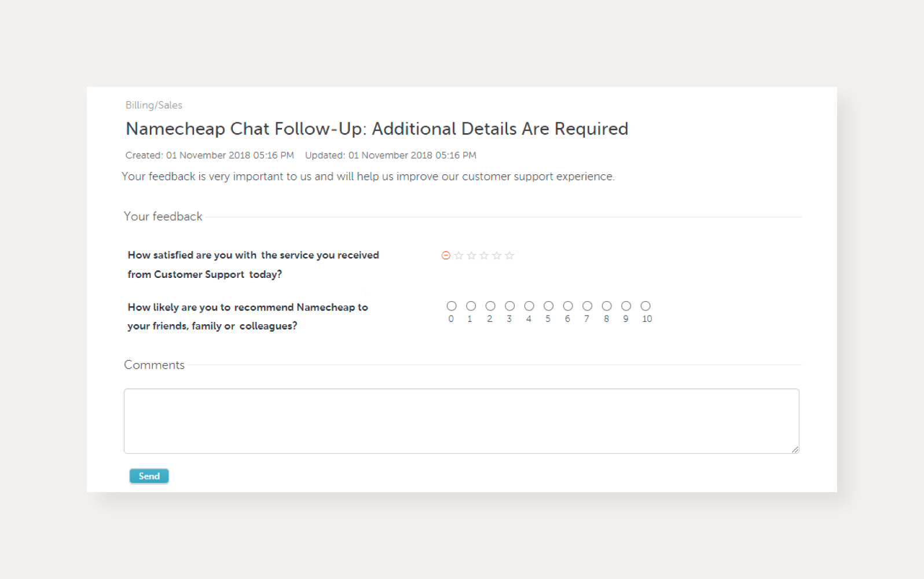Choose score 3 on the recommendation scale

pyautogui.click(x=509, y=306)
